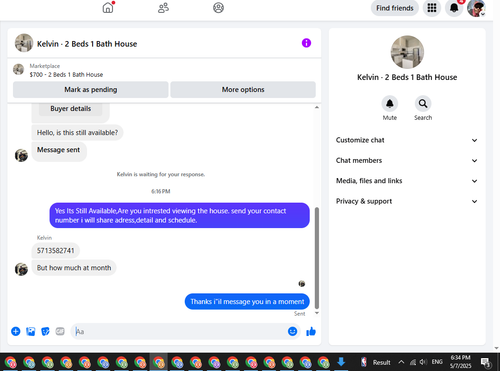500x371 pixels.
Task: Mute the conversation with bell icon
Action: coord(390,104)
